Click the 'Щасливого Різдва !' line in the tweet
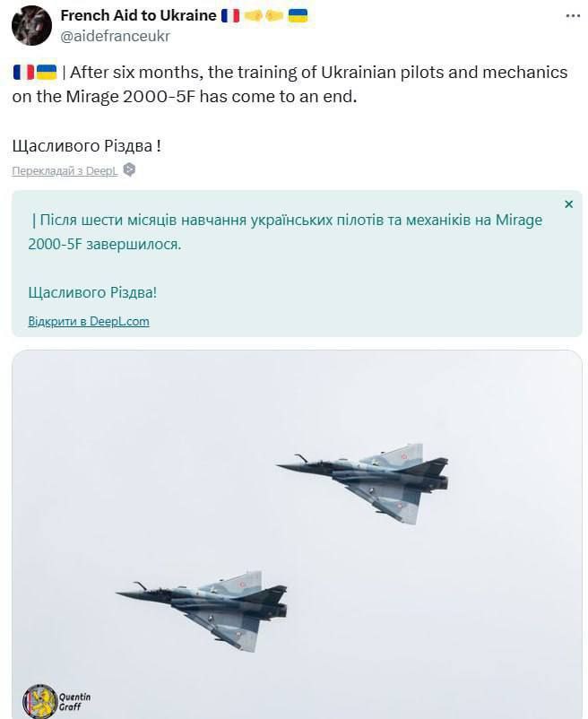Image resolution: width=588 pixels, height=719 pixels. [x=87, y=144]
